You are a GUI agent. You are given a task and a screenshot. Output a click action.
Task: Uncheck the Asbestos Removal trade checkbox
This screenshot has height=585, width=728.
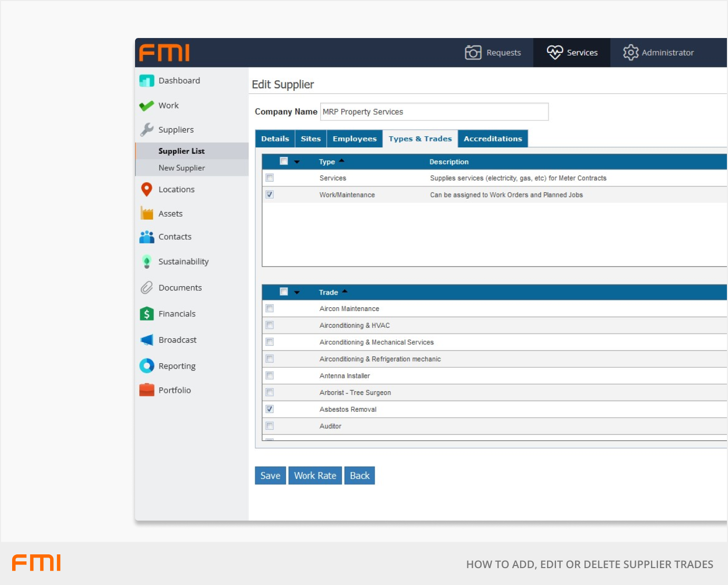[270, 409]
